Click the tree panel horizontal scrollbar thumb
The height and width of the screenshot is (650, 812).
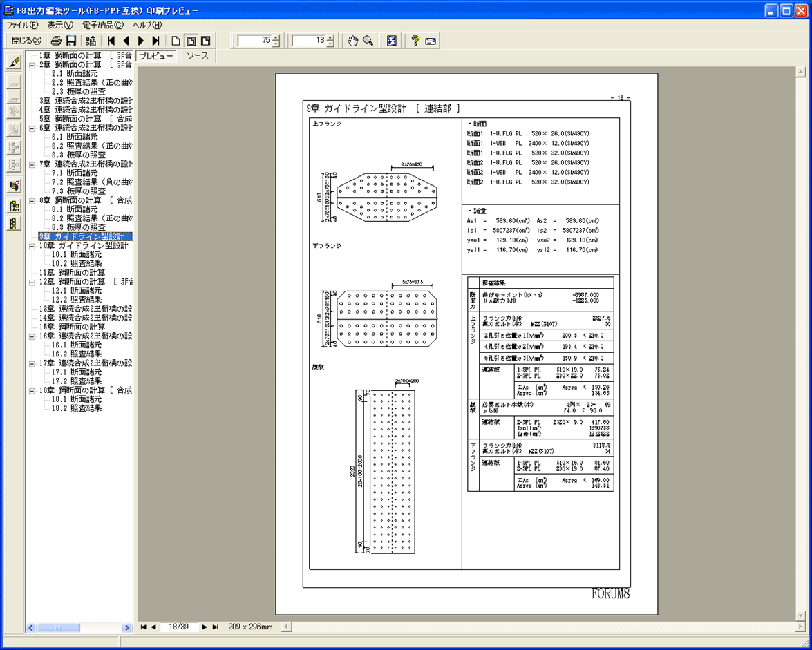coord(59,627)
